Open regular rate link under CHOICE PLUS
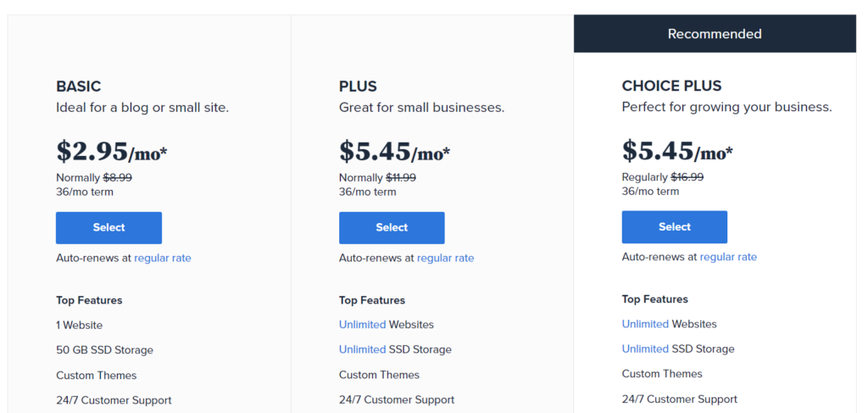 tap(728, 257)
